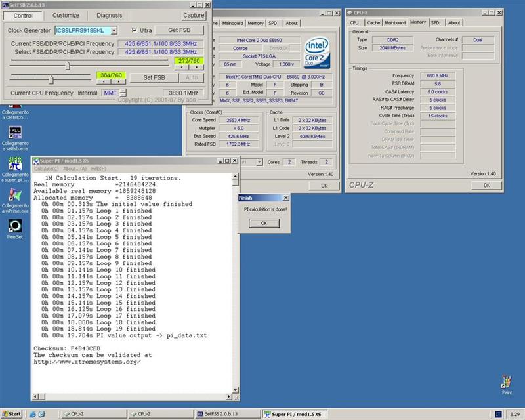
Task: Click the lower FSB slider thumb
Action: point(51,79)
